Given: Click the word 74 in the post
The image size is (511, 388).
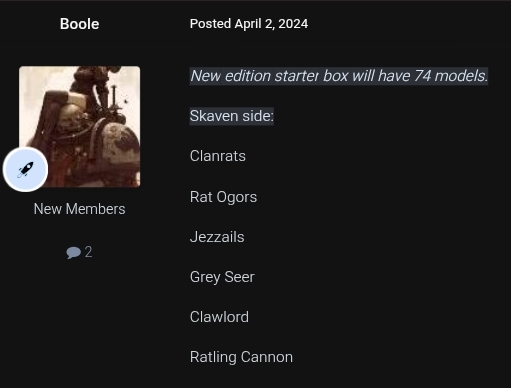Looking at the screenshot, I should (x=422, y=76).
